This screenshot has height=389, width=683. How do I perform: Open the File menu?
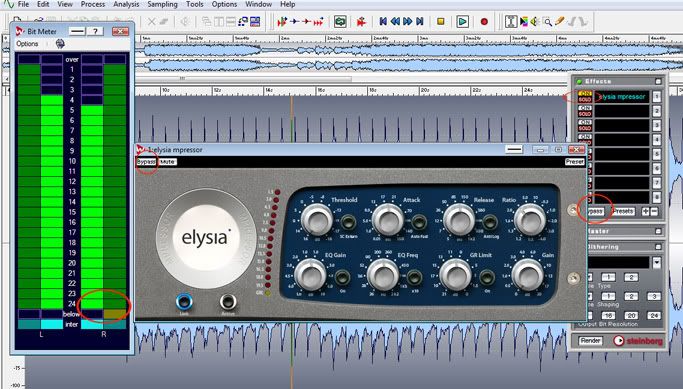tap(23, 4)
